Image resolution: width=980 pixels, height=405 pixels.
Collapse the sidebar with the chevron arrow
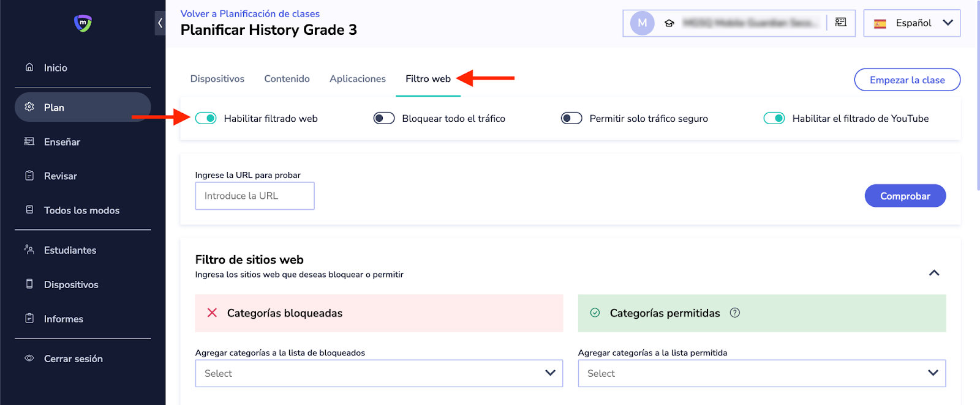tap(160, 23)
